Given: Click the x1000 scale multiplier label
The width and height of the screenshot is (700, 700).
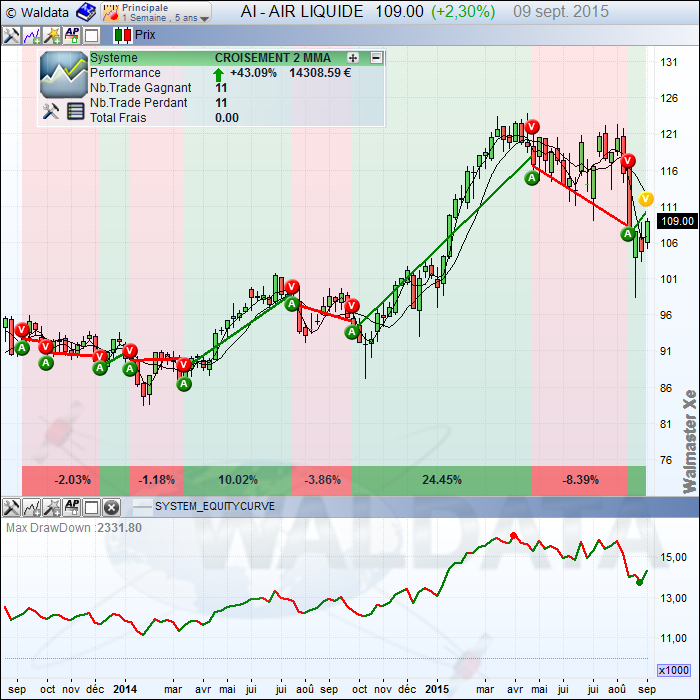Looking at the screenshot, I should pos(674,671).
